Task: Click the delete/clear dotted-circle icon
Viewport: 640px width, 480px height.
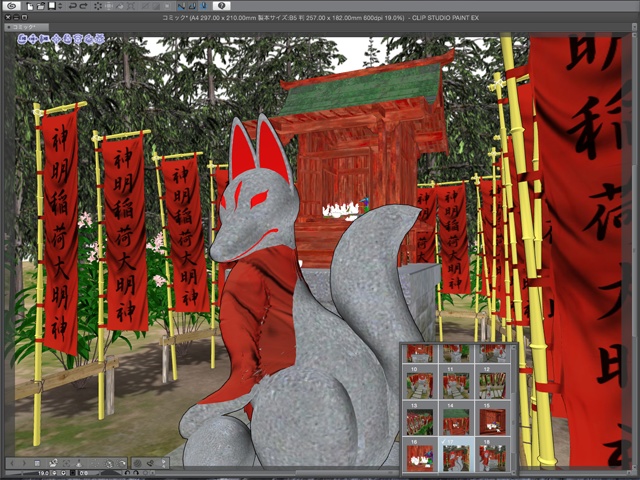Action: [x=98, y=6]
